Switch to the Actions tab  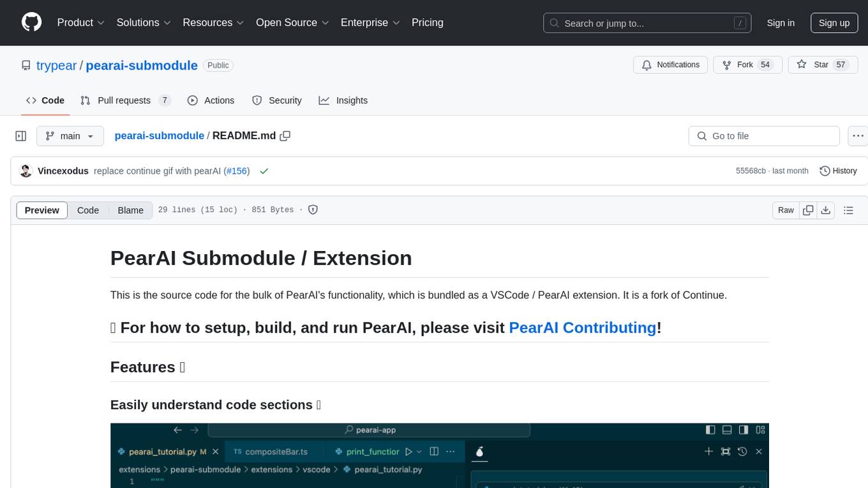point(211,100)
